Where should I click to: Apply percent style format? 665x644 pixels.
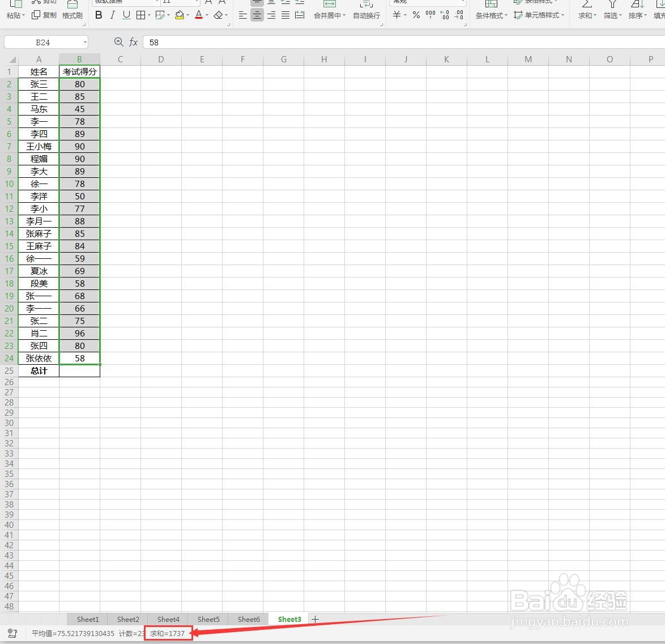[416, 15]
